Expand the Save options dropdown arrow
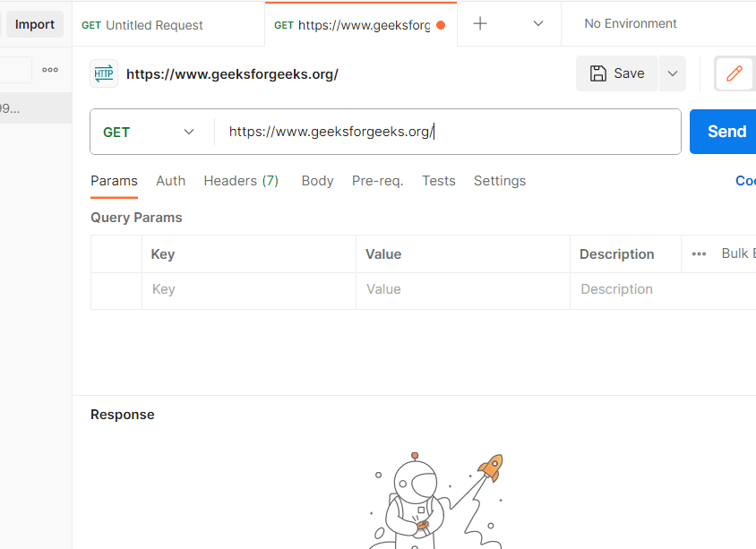The height and width of the screenshot is (549, 756). (x=673, y=73)
